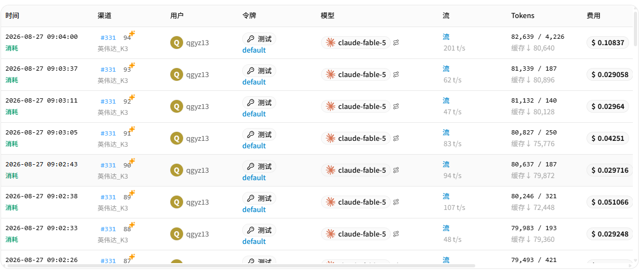The width and height of the screenshot is (644, 270).
Task: Click the claude-fable-5 model tag in the 09:02:38 row
Action: coord(356,202)
